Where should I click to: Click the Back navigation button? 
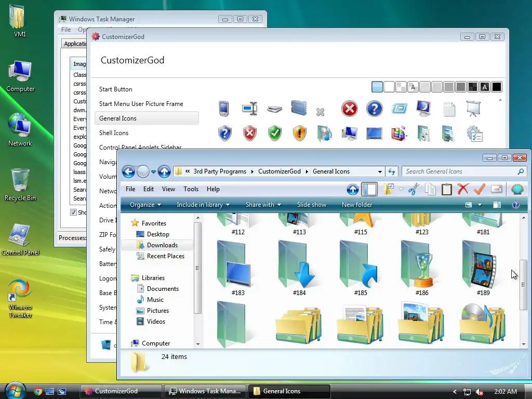(x=128, y=171)
